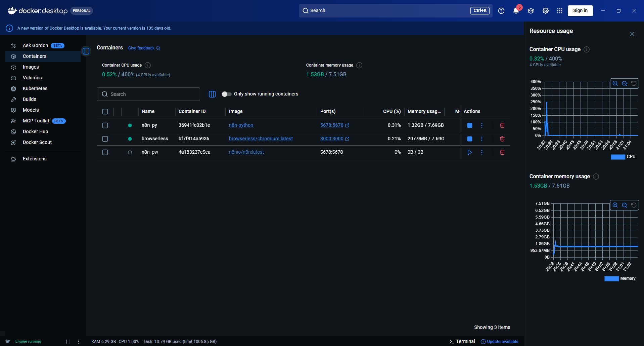Sort by CPU (%) column header
This screenshot has width=644, height=346.
pos(392,111)
